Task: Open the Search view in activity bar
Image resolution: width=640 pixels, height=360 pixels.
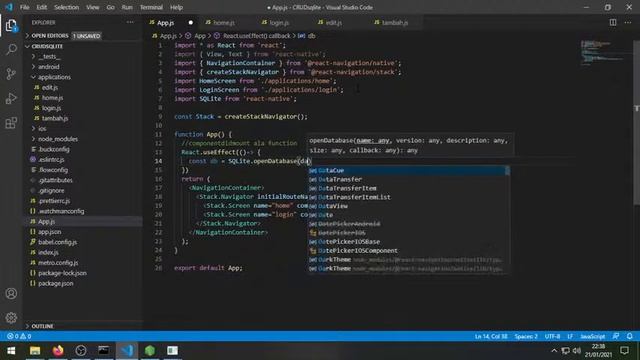Action: click(x=11, y=49)
